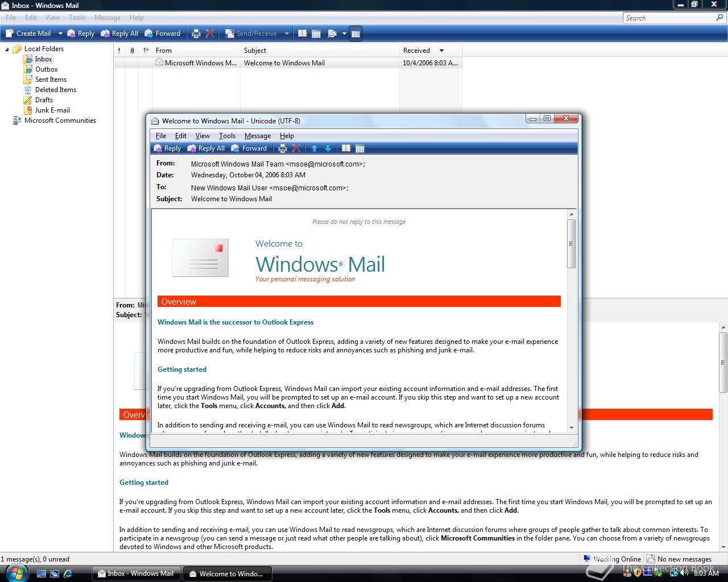Click Switch between windows icon in Quick Launch
728x582 pixels.
coord(55,574)
